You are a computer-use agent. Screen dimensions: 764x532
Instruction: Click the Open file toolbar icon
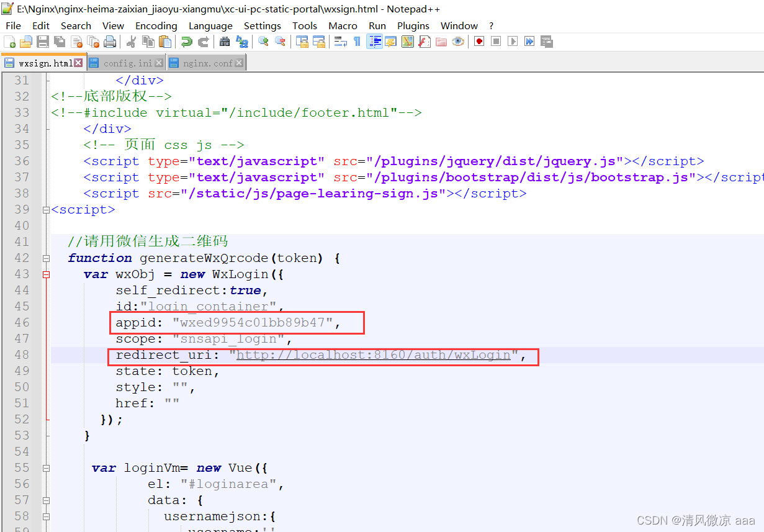pyautogui.click(x=26, y=42)
